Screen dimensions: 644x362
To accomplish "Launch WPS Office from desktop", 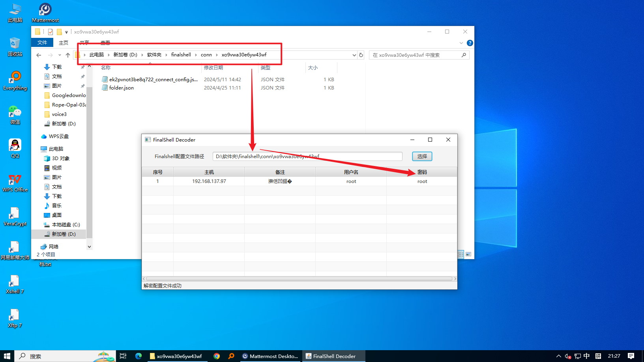I will [15, 183].
